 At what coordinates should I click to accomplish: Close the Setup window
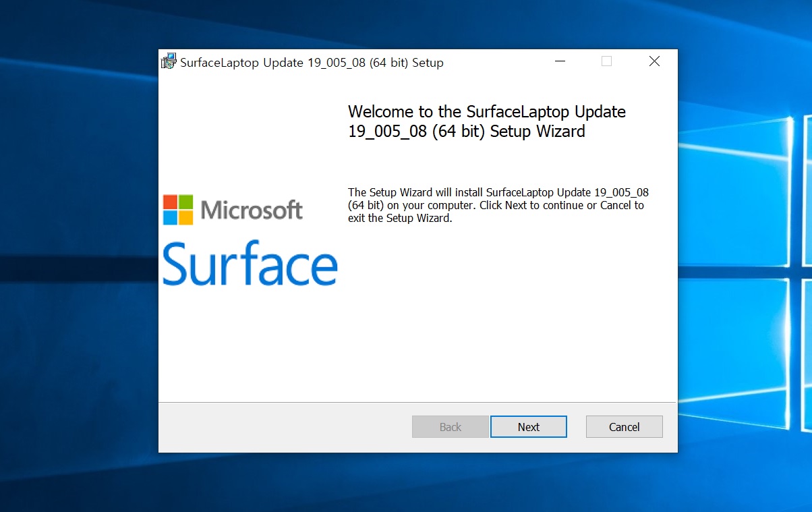click(654, 61)
